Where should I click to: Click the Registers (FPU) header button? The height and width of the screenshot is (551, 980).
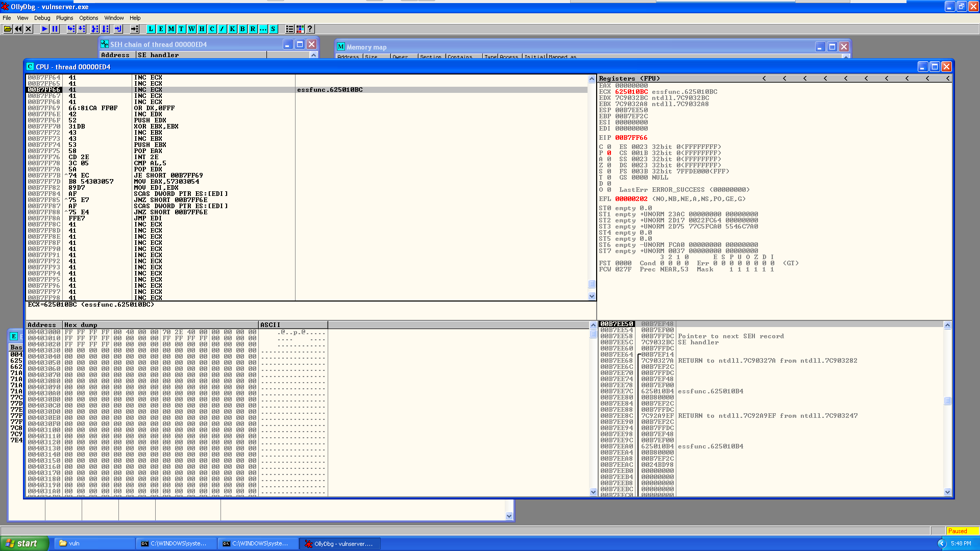629,79
